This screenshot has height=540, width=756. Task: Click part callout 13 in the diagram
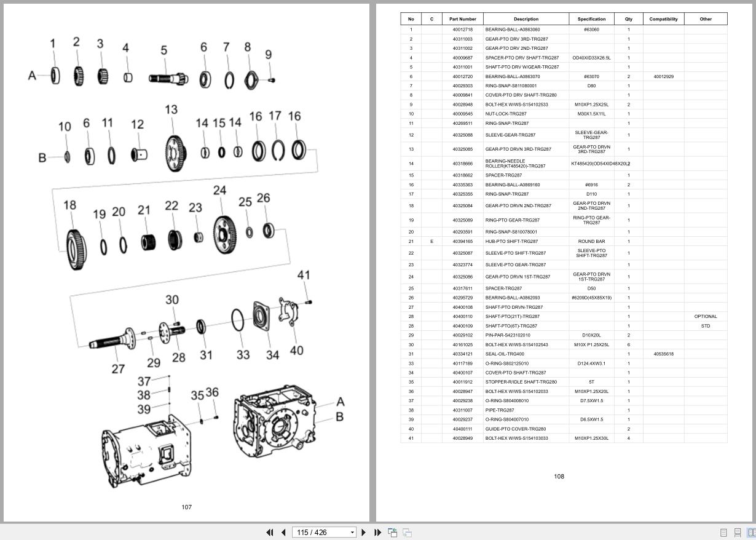pos(171,109)
